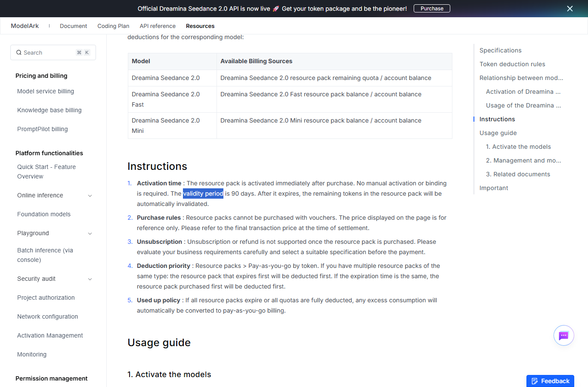The height and width of the screenshot is (387, 588).
Task: Go to ModelArk home logo
Action: tap(25, 26)
